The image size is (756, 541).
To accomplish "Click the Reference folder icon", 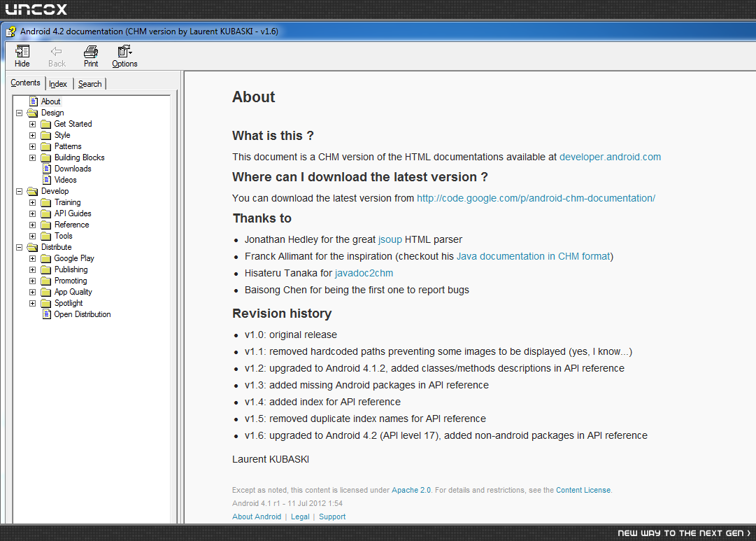I will click(x=45, y=225).
